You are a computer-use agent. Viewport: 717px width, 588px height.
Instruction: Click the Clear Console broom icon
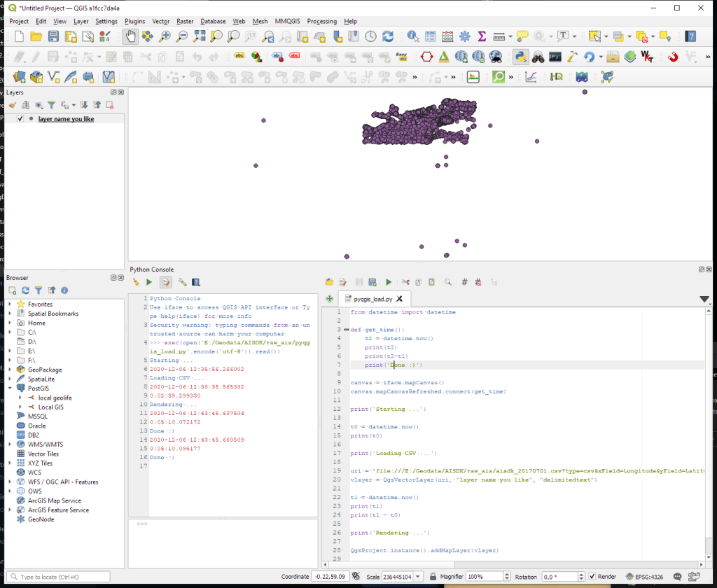[136, 282]
